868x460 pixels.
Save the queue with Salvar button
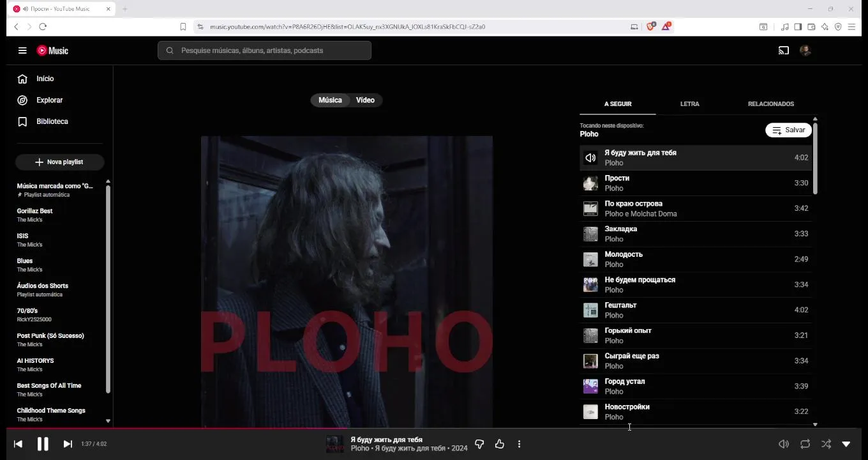pyautogui.click(x=789, y=130)
